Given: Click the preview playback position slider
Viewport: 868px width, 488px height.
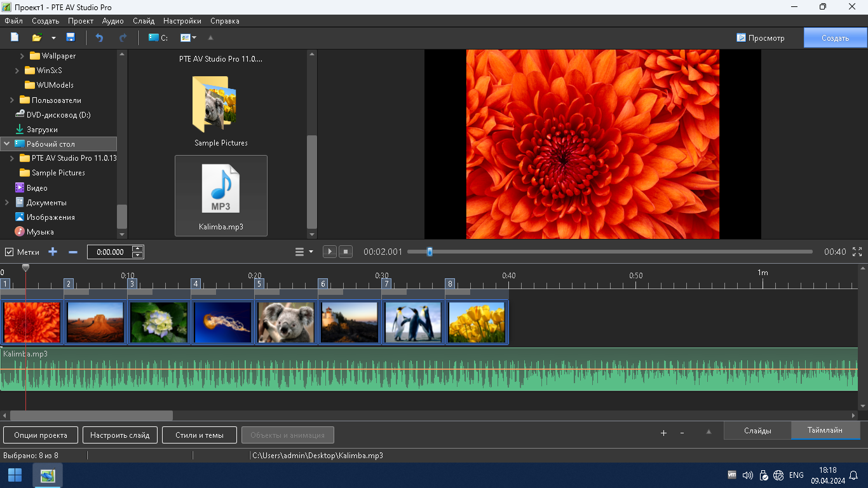Looking at the screenshot, I should [x=430, y=252].
